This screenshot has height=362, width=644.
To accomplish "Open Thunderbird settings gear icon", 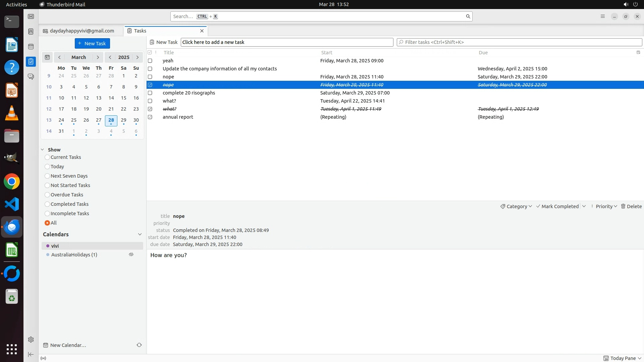I will pyautogui.click(x=31, y=340).
